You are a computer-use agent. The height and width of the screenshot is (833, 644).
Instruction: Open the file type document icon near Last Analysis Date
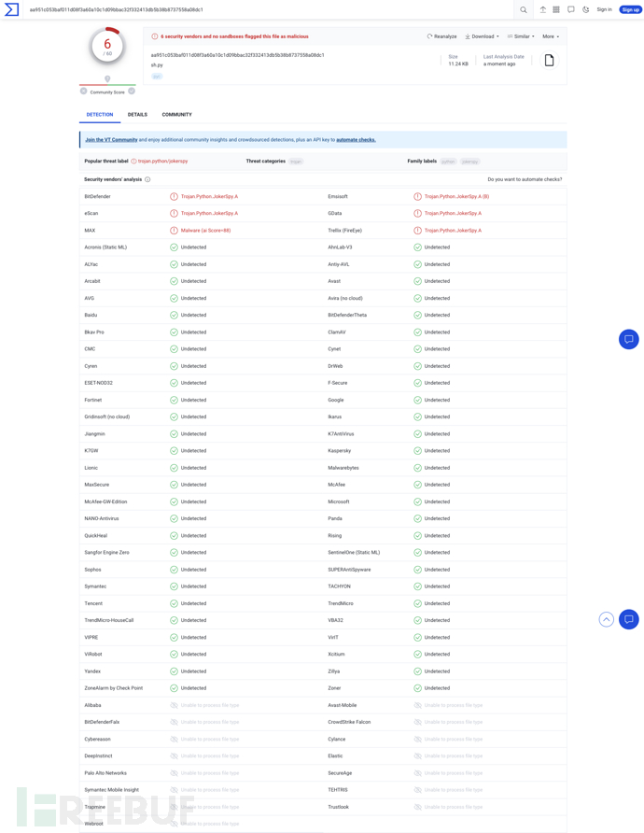pyautogui.click(x=550, y=60)
